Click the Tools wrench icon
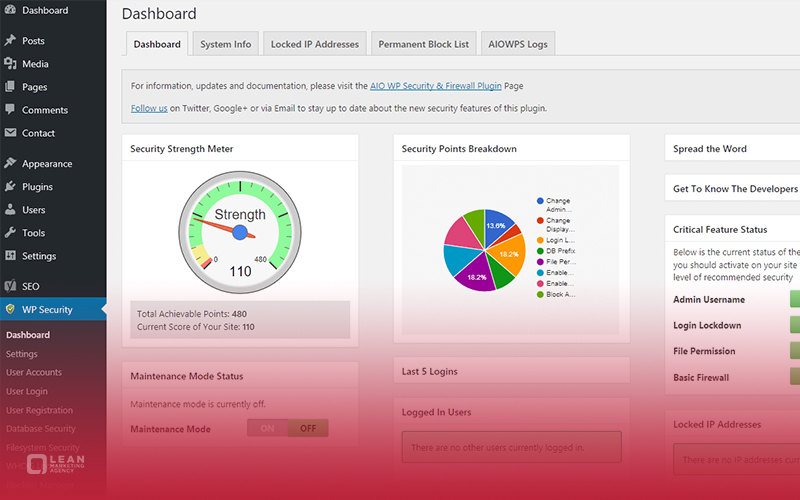This screenshot has height=500, width=800. [x=10, y=233]
